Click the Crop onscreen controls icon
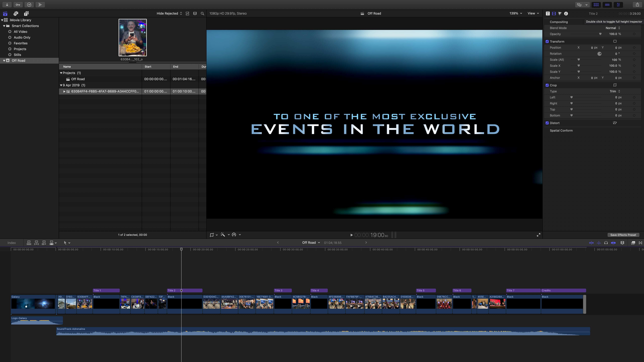This screenshot has width=644, height=362. [615, 85]
